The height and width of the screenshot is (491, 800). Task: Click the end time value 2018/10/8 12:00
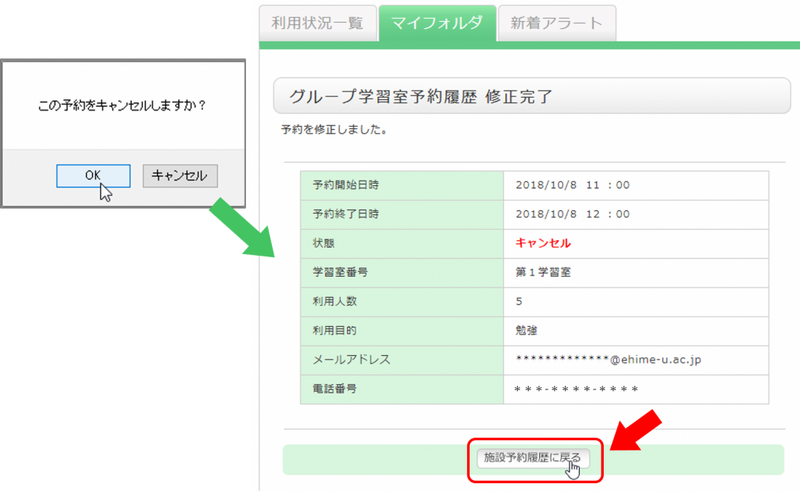point(572,214)
